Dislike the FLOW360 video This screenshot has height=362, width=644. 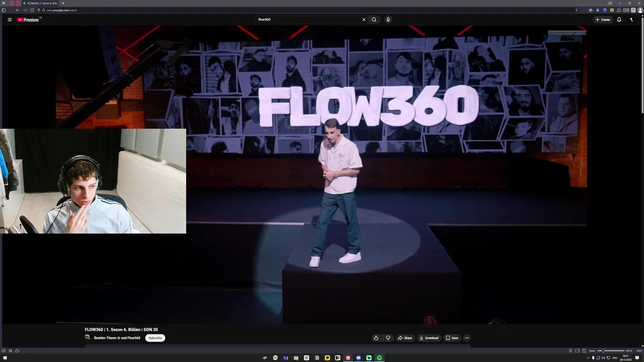pyautogui.click(x=388, y=338)
